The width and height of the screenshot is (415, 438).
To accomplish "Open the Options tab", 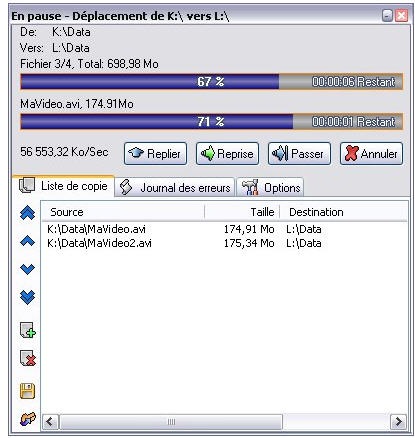I will (x=270, y=187).
